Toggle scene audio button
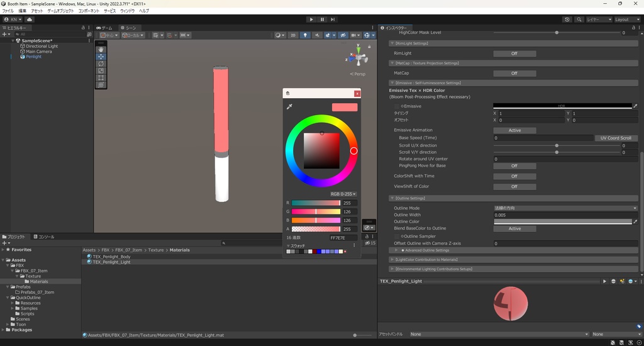This screenshot has height=346, width=644. click(x=317, y=35)
